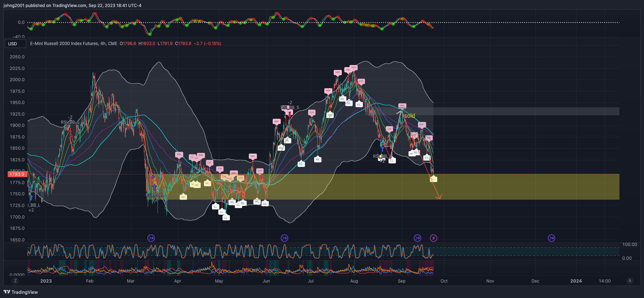Click the yellow LL label at the latest candle

coord(433,179)
